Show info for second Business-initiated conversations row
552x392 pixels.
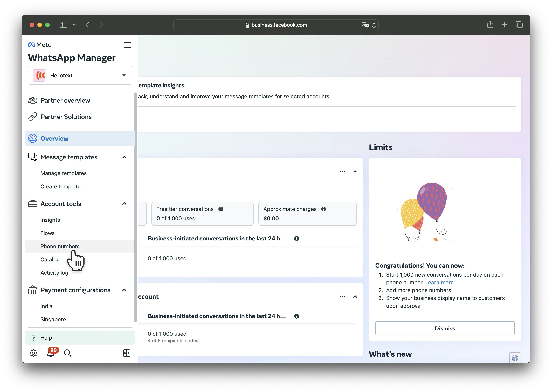point(297,316)
